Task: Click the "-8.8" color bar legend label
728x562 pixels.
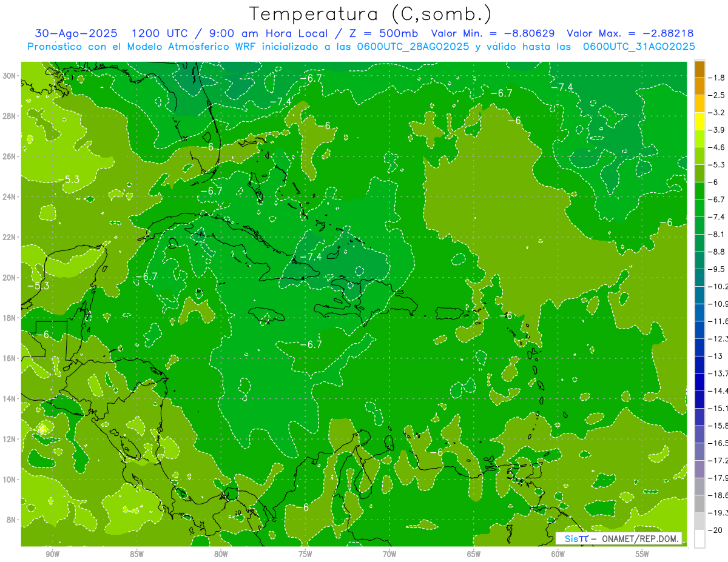Action: coord(718,252)
